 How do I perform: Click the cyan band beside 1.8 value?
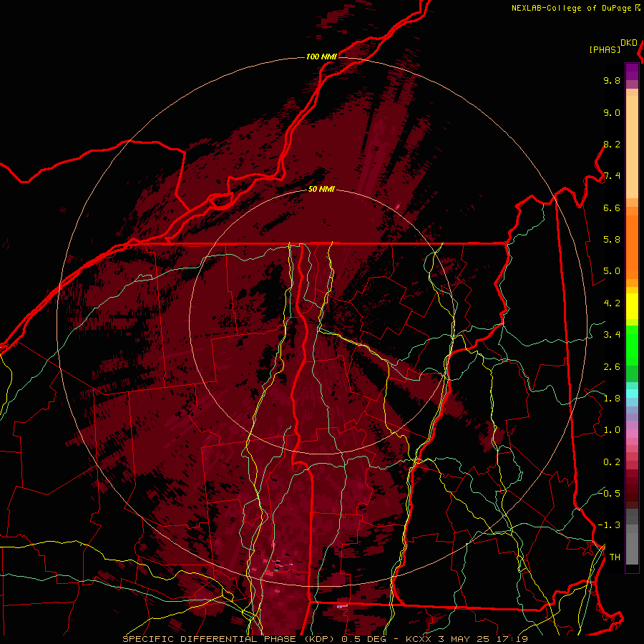[632, 394]
